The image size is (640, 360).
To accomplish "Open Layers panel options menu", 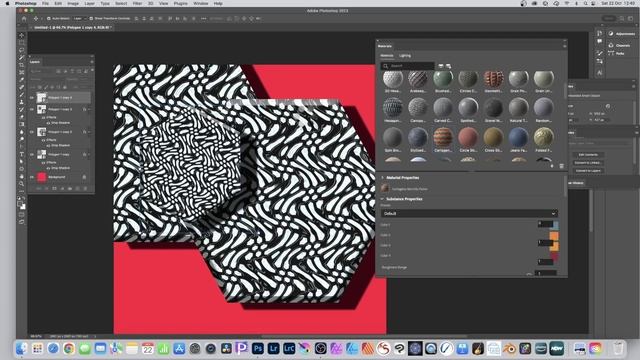I will coord(92,62).
